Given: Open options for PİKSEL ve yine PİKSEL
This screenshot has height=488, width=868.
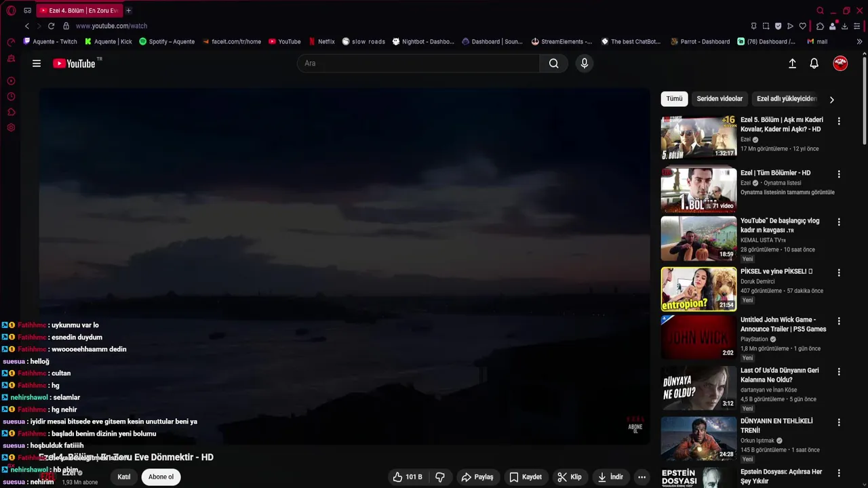Looking at the screenshot, I should point(839,272).
